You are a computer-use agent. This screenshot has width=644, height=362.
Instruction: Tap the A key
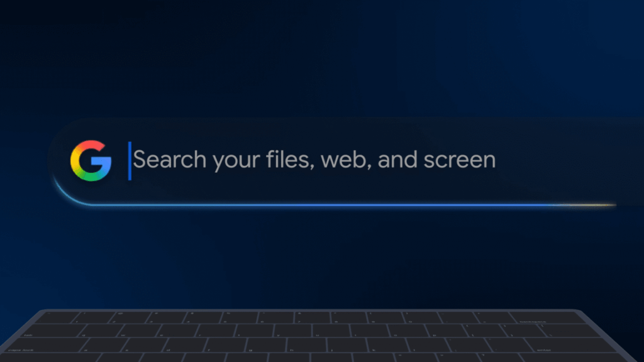point(106,345)
